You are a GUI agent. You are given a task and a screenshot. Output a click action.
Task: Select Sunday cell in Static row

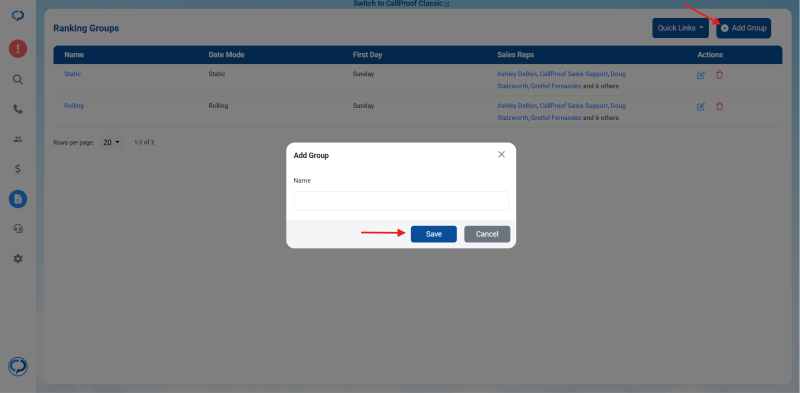click(x=363, y=74)
